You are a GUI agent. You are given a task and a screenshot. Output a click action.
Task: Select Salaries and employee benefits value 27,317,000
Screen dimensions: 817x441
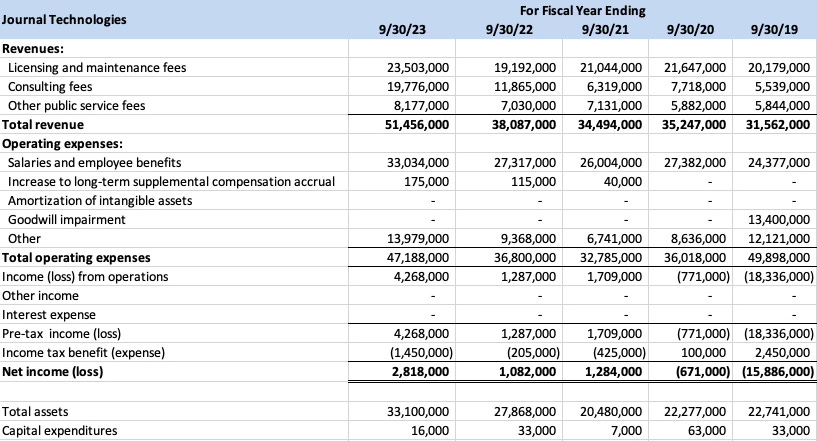(x=525, y=162)
